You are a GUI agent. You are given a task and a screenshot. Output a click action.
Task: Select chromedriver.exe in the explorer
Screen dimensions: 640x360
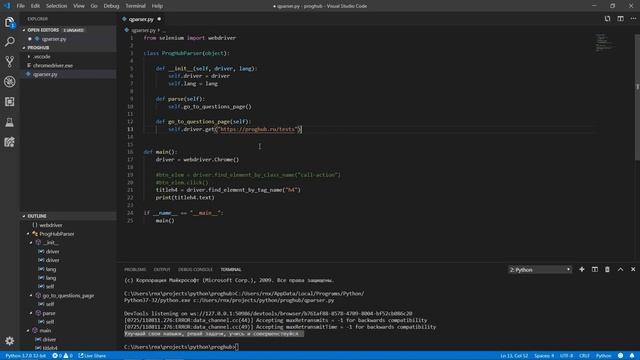coord(53,65)
